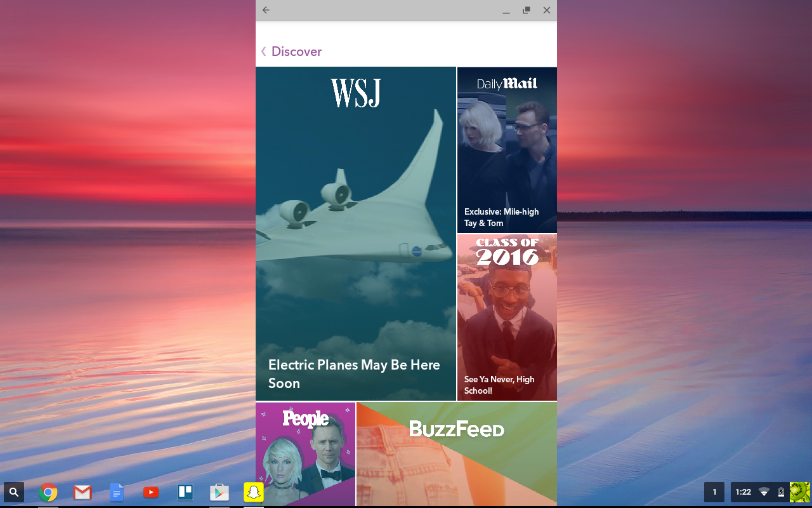
Task: Click the Daily Mail logo
Action: (x=507, y=84)
